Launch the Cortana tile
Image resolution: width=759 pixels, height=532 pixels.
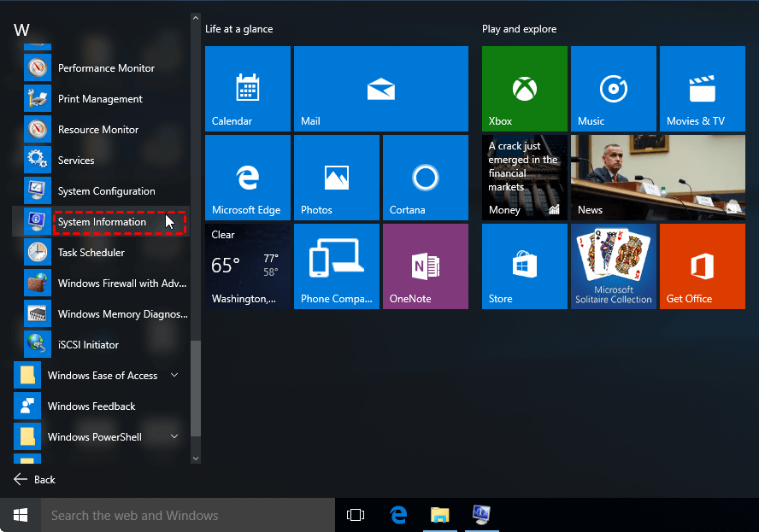(425, 177)
